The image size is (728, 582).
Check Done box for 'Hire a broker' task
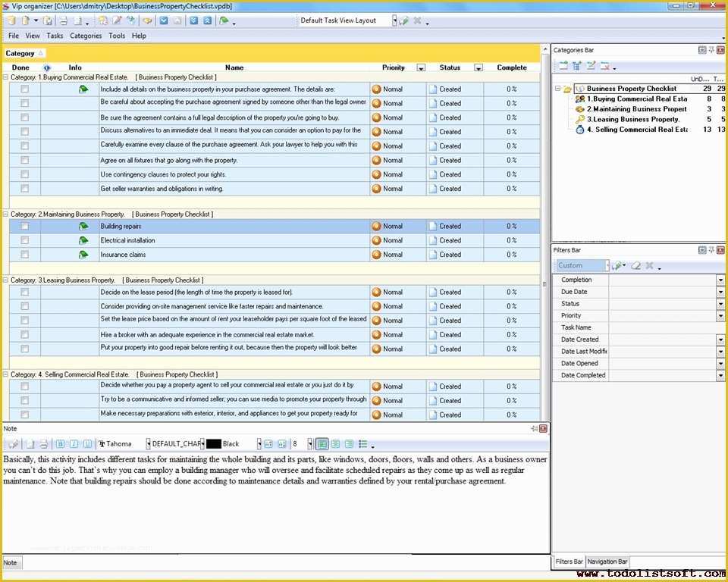tap(24, 335)
